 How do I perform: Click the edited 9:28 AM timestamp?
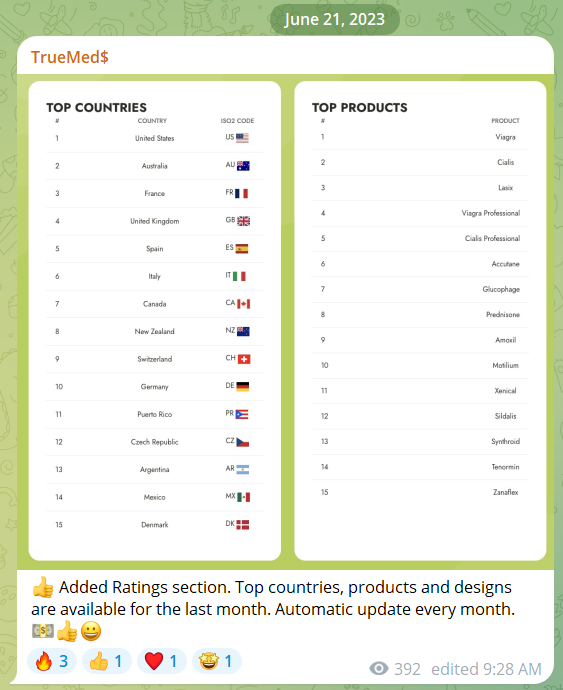pos(486,669)
